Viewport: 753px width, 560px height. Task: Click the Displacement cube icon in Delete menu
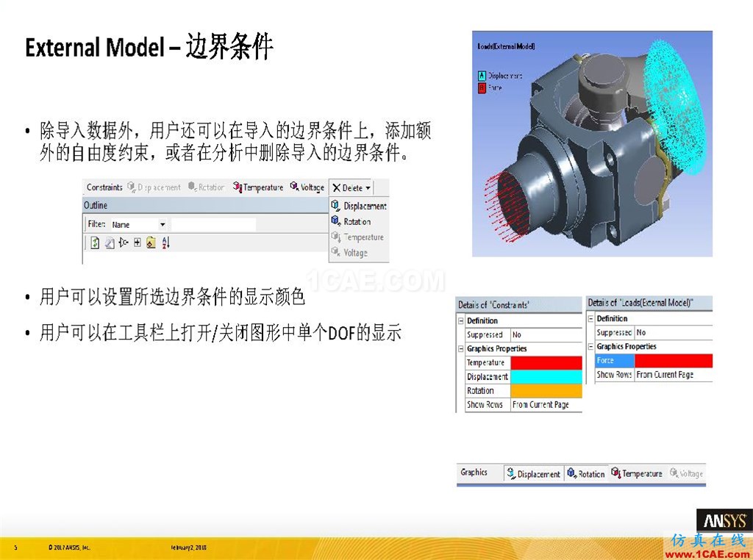pyautogui.click(x=335, y=206)
